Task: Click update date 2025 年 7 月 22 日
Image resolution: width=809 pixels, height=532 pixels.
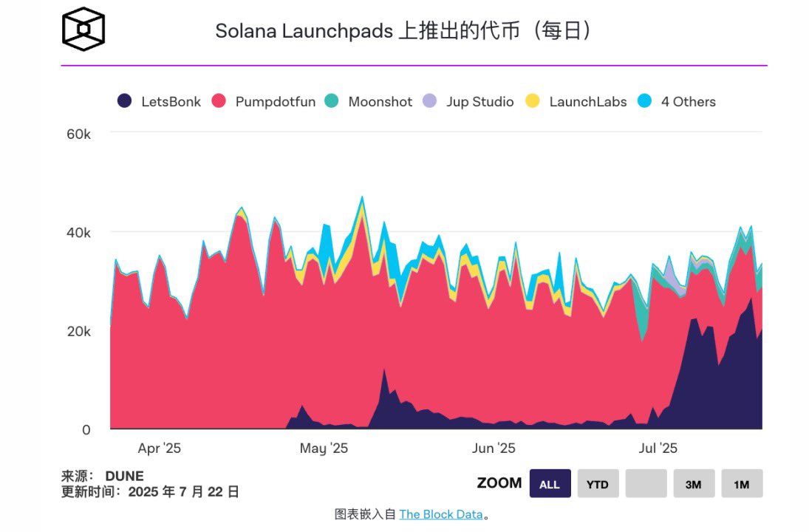Action: [x=184, y=492]
